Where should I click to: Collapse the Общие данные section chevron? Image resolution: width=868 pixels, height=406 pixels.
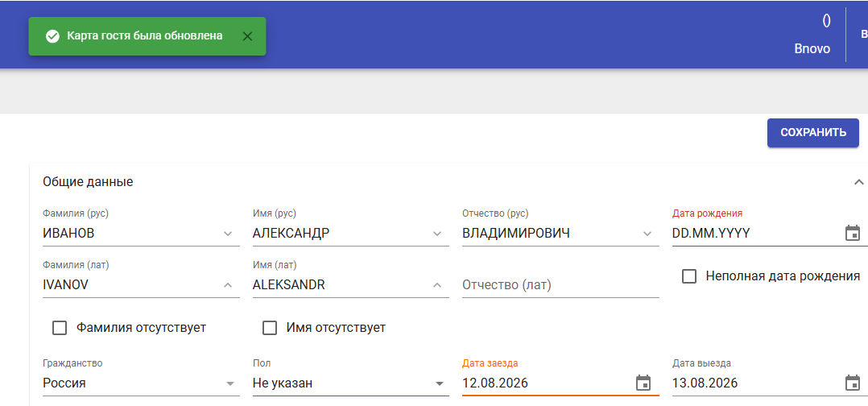pos(858,182)
